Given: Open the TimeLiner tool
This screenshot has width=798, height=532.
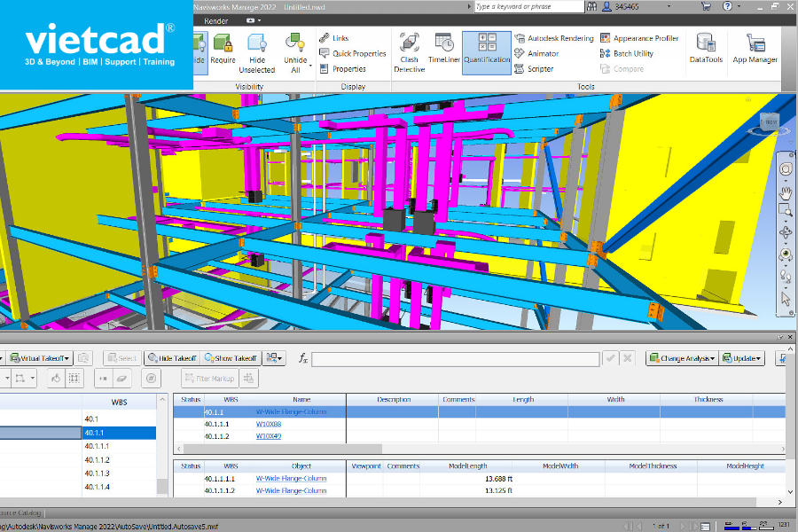Looking at the screenshot, I should click(x=444, y=49).
